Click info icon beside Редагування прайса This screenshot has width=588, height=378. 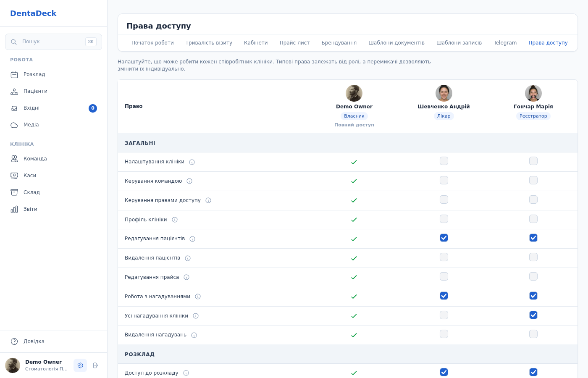coord(186,277)
